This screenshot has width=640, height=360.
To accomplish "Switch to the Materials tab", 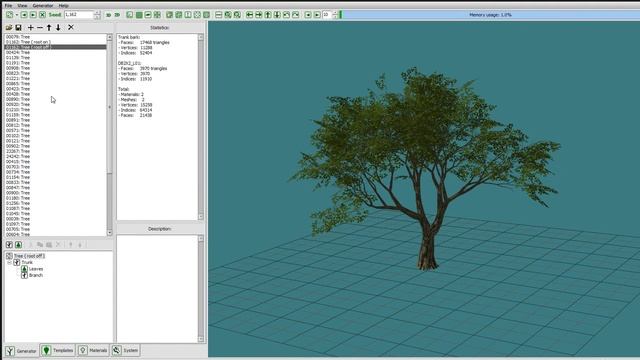I will click(x=93, y=350).
